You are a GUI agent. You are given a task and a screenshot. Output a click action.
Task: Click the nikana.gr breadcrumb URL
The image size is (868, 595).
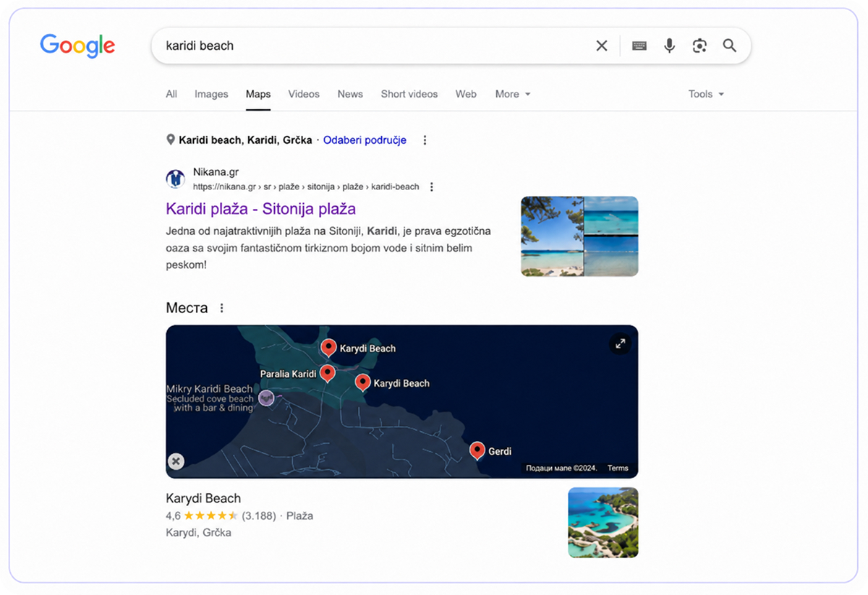[306, 187]
